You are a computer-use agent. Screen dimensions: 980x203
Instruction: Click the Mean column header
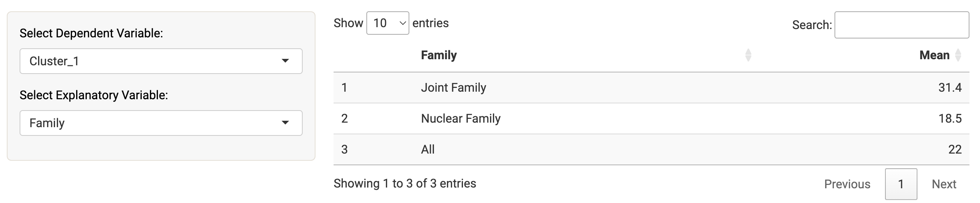click(934, 55)
